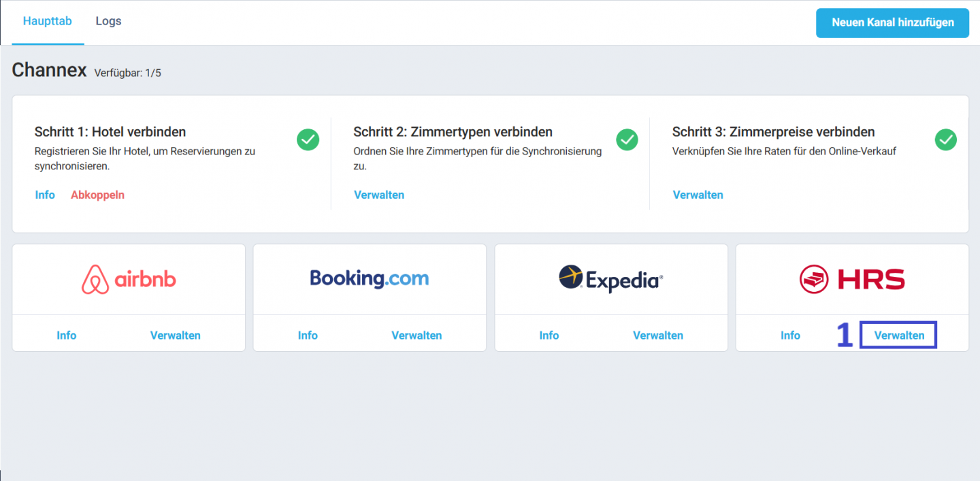Image resolution: width=980 pixels, height=481 pixels.
Task: Open Verwalten under Schritt 3 Zimmerpreise
Action: 698,195
